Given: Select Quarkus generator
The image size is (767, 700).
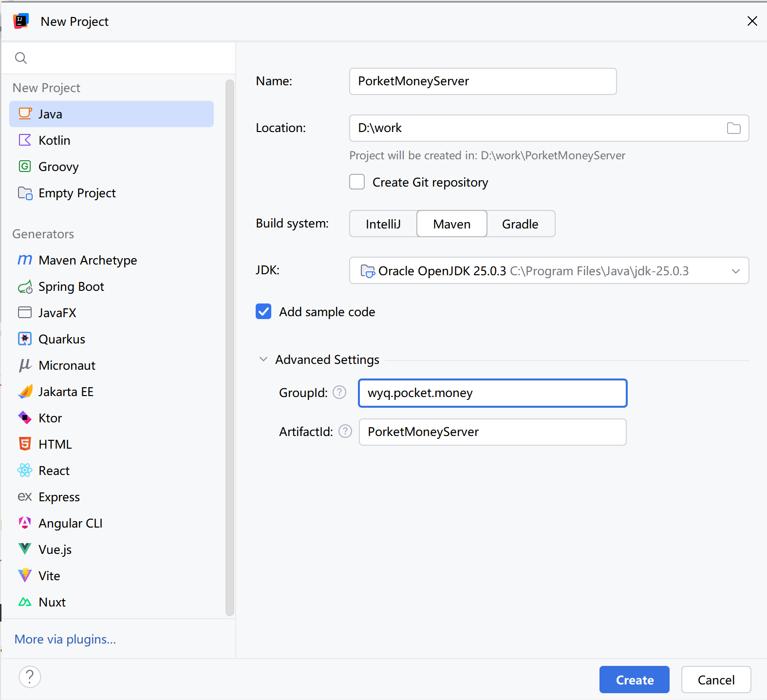Looking at the screenshot, I should pos(112,339).
